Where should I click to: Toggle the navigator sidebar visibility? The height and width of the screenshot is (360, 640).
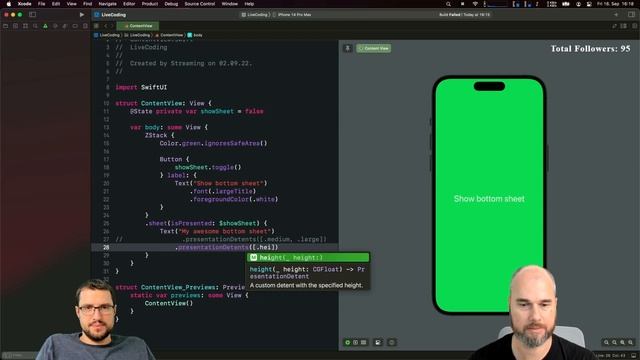(x=32, y=15)
